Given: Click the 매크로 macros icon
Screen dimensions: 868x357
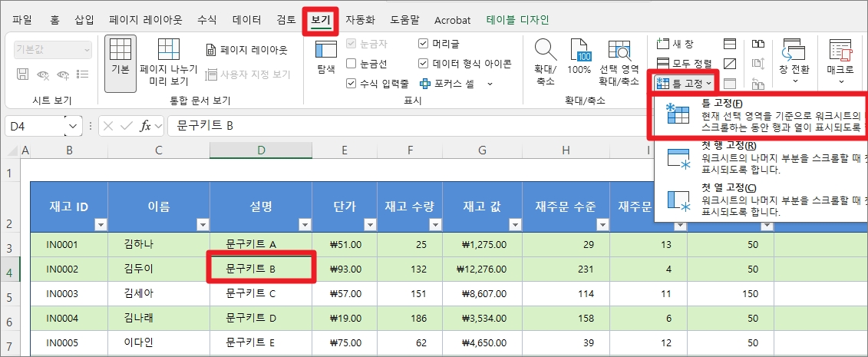Looking at the screenshot, I should point(840,50).
